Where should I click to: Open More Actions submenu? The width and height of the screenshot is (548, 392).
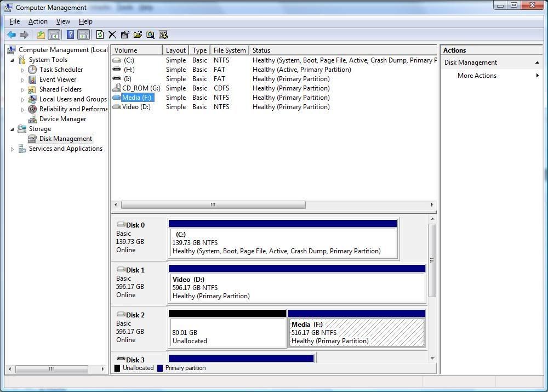click(x=477, y=76)
